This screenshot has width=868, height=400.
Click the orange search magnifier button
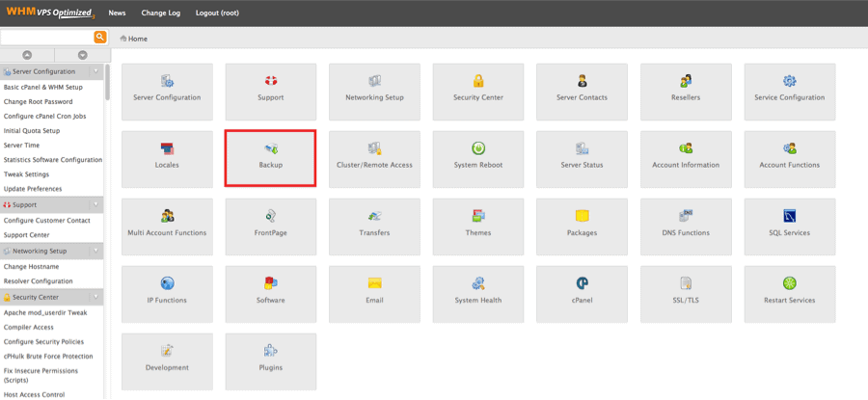(x=99, y=37)
